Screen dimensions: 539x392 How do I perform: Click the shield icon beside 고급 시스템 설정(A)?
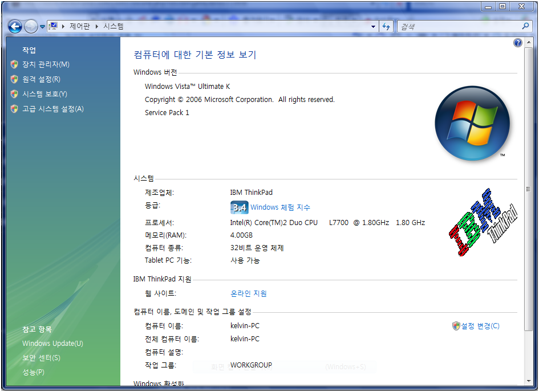[x=14, y=109]
